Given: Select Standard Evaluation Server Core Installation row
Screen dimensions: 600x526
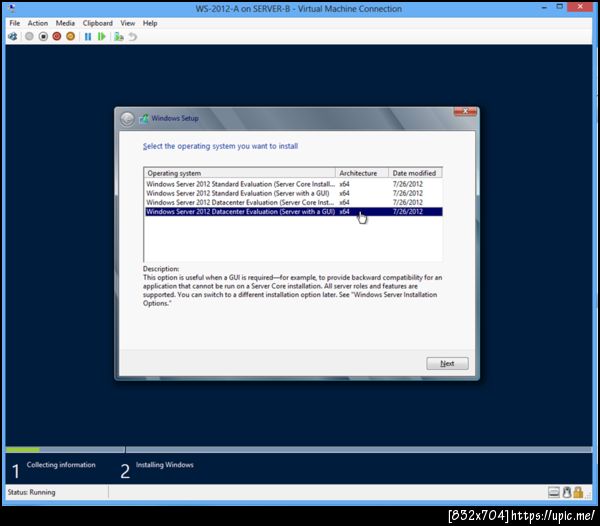Looking at the screenshot, I should click(293, 184).
